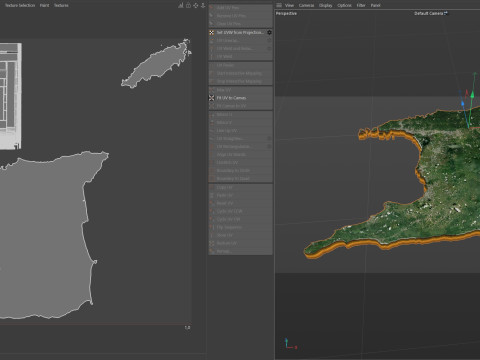This screenshot has height=360, width=480.
Task: Click the Default Camera icon
Action: coord(446,13)
